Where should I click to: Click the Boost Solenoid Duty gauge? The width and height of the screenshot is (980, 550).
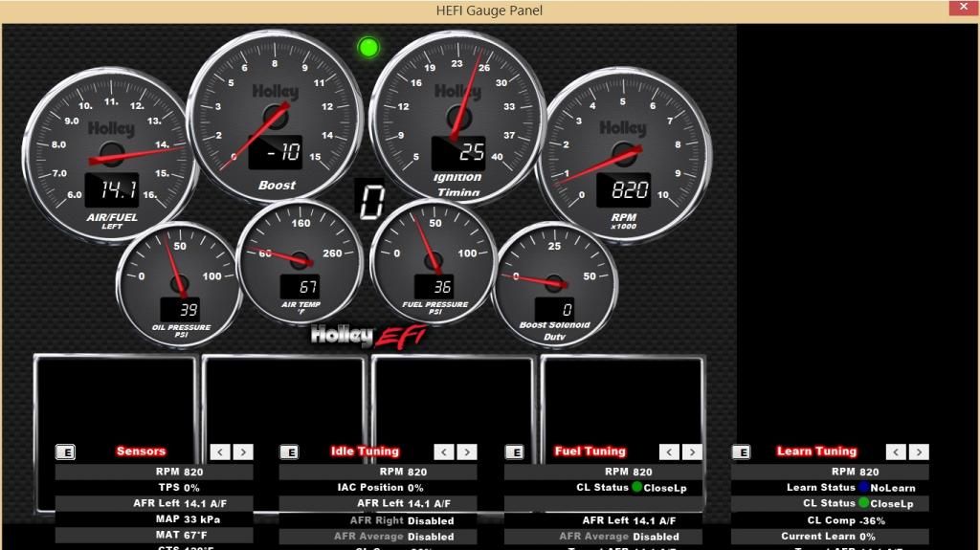tap(554, 284)
